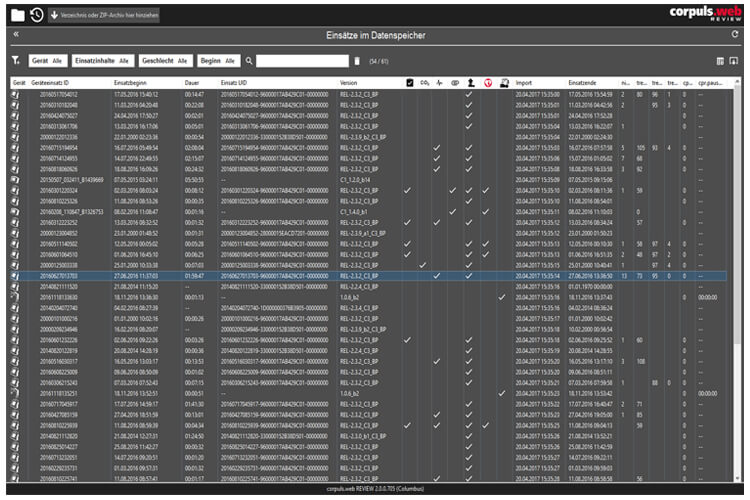This screenshot has height=500, width=750.
Task: Click Einsatzbeginn cell 11.03.2016 04:20:48
Action: click(136, 105)
